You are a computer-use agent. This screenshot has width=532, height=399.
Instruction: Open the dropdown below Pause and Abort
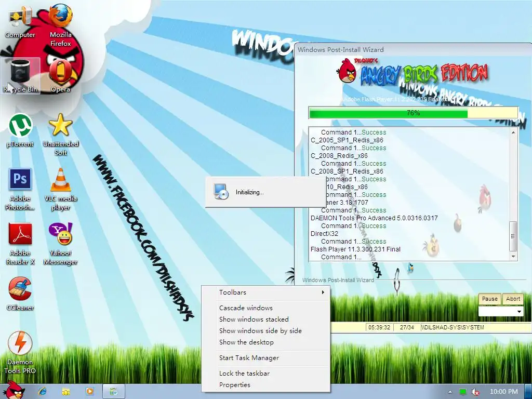point(501,312)
